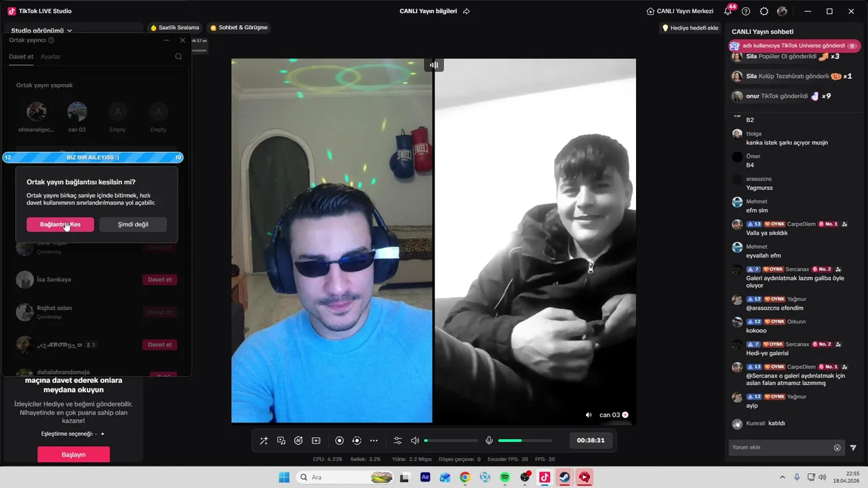Image resolution: width=868 pixels, height=488 pixels.
Task: Click chat message 'kanka istek şarkı açıyor musjn'
Action: click(x=787, y=142)
